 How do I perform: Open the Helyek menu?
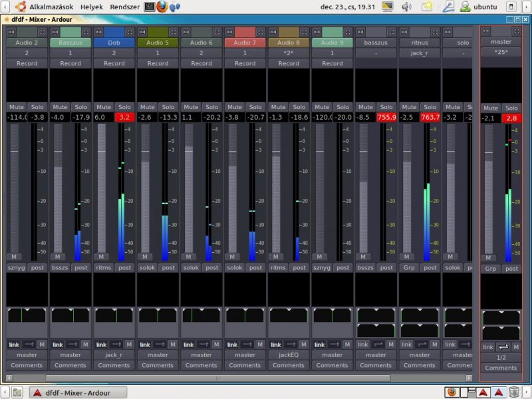[x=92, y=7]
